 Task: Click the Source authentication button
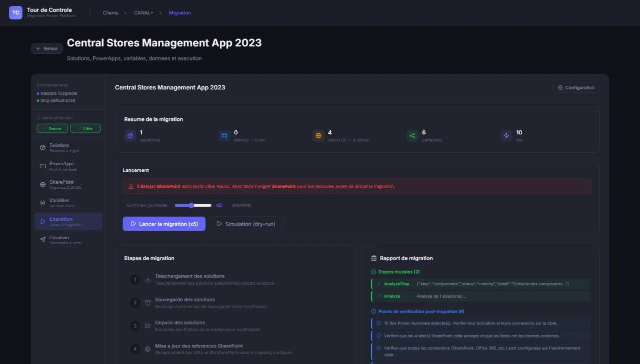52,128
